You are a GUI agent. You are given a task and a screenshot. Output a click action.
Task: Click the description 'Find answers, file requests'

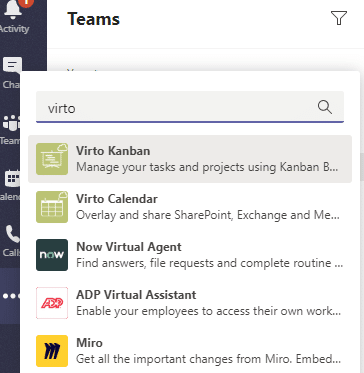click(x=209, y=263)
